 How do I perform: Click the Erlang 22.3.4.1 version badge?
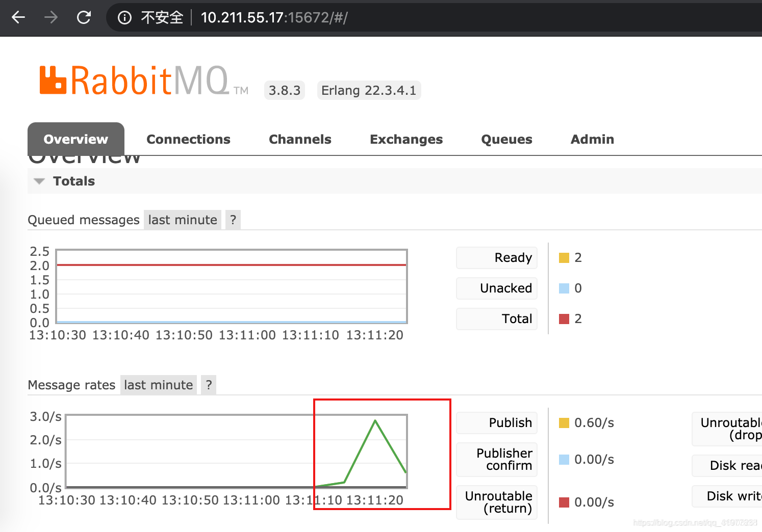[369, 90]
